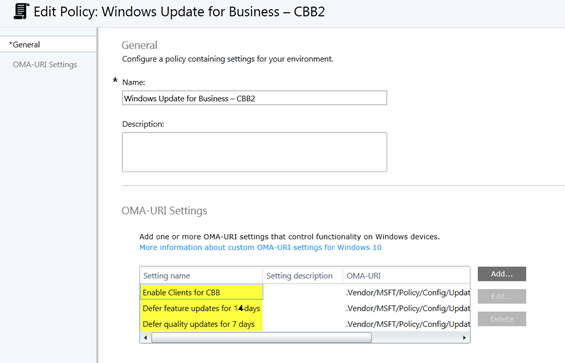Image resolution: width=565 pixels, height=363 pixels.
Task: Select Defer feature updates for 14 days row
Action: click(x=305, y=308)
